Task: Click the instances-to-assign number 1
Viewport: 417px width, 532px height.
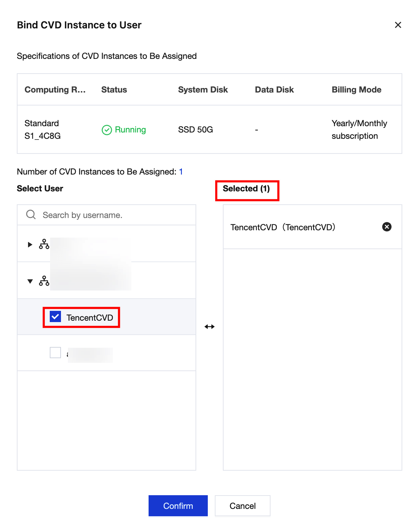Action: click(x=181, y=172)
